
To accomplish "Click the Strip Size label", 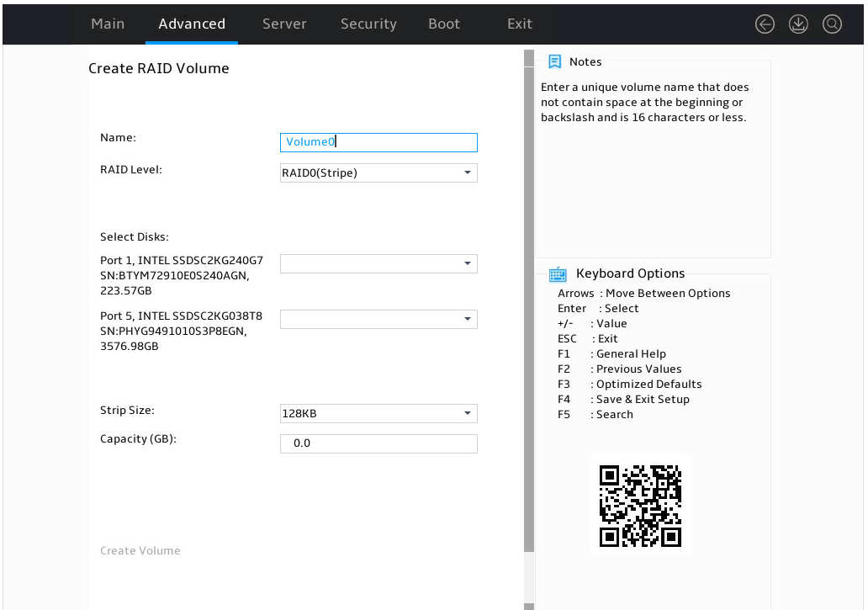I will tap(127, 411).
